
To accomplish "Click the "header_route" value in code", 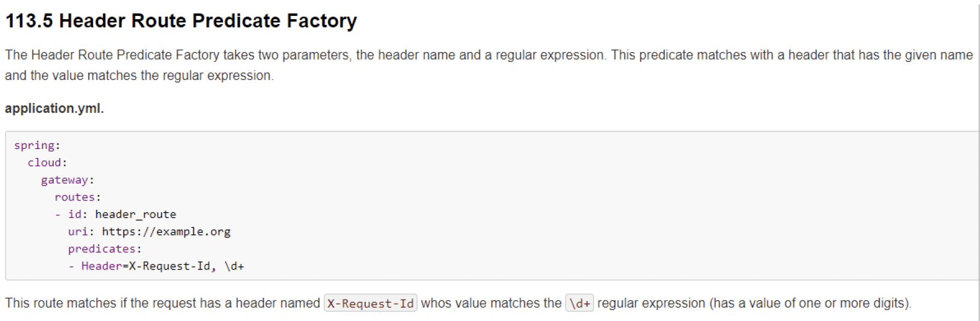I will tap(136, 214).
